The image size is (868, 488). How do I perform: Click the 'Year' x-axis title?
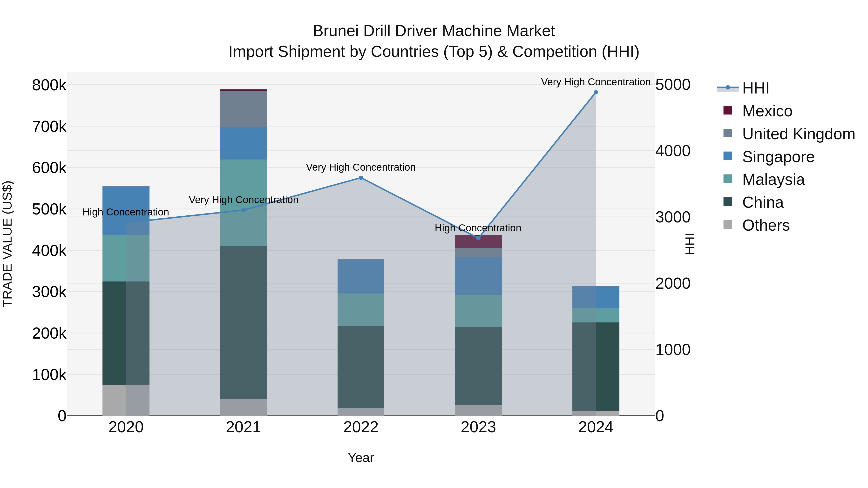tap(361, 458)
